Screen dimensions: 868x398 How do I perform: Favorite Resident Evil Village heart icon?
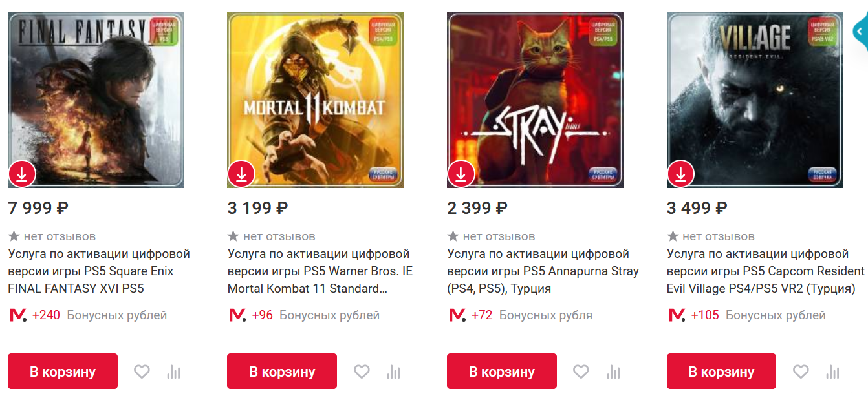(801, 372)
